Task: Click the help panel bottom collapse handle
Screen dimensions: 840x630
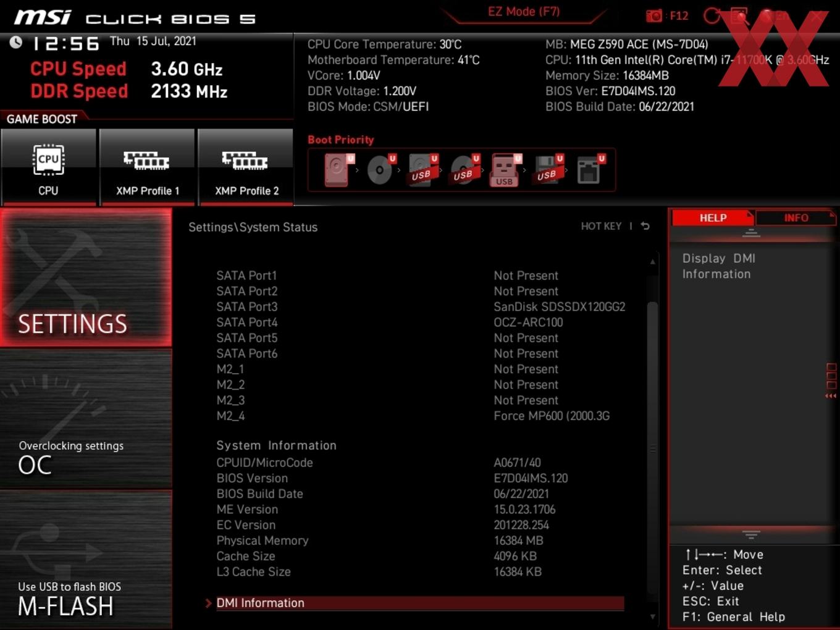Action: (751, 534)
